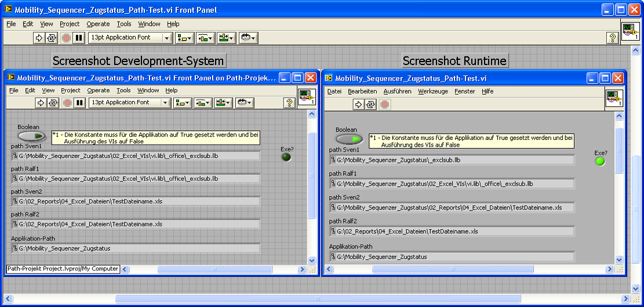Open Project menu in outer window

click(x=70, y=24)
